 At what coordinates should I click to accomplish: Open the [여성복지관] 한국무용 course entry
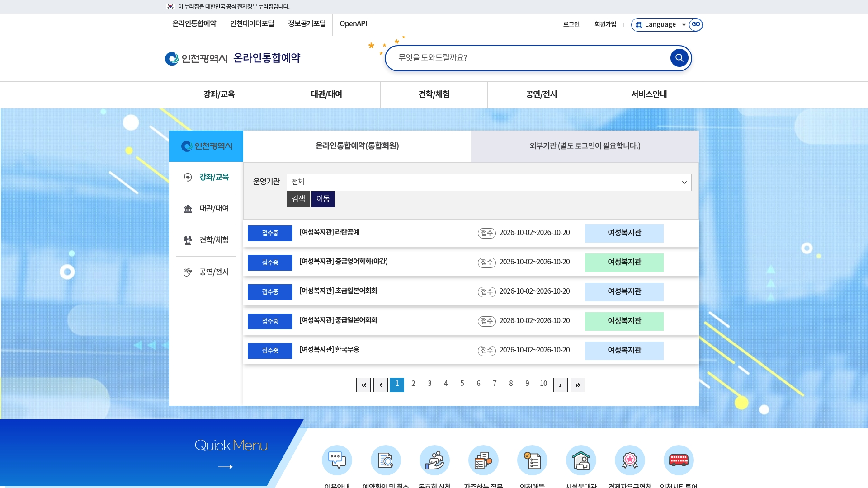coord(329,350)
